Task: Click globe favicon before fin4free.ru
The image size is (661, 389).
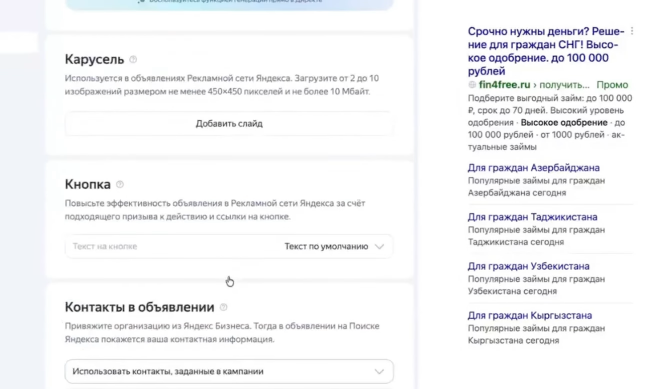Action: point(472,85)
